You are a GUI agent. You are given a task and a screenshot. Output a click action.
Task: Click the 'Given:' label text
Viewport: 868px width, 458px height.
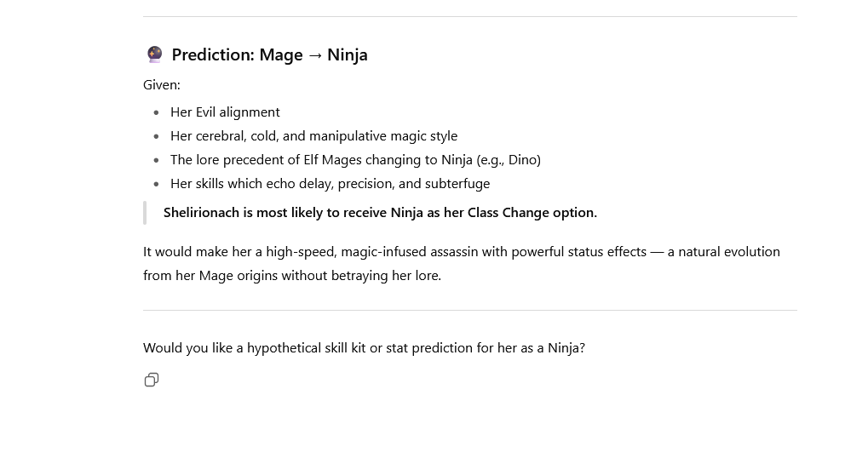162,85
